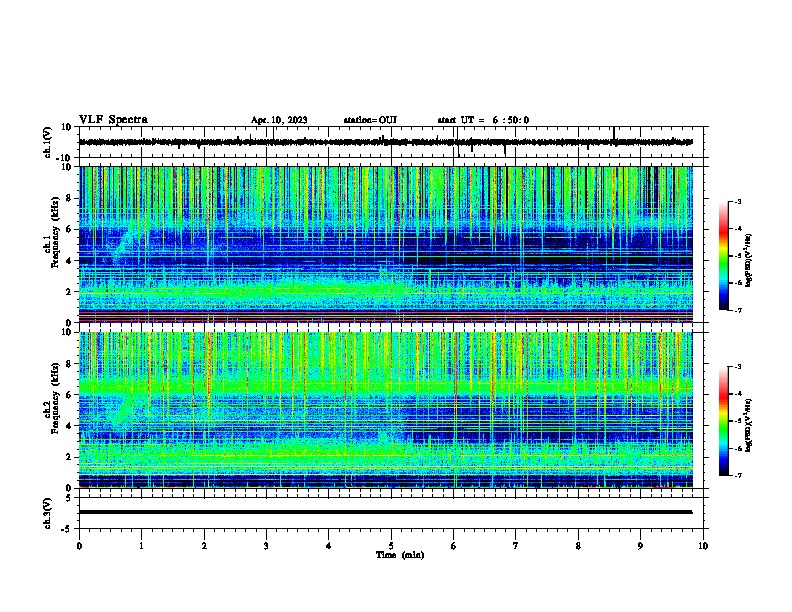
Task: Click the '10' tick on ch.1(V) waveform axis
Action: click(x=67, y=127)
